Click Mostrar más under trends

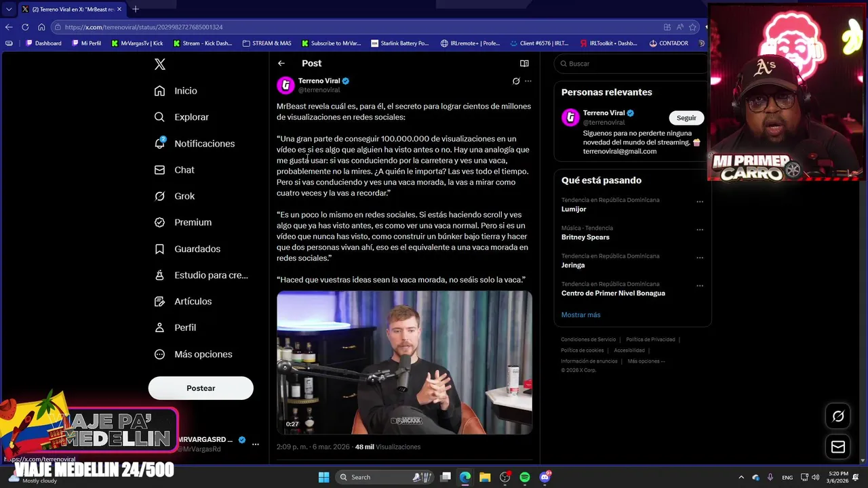(x=580, y=314)
